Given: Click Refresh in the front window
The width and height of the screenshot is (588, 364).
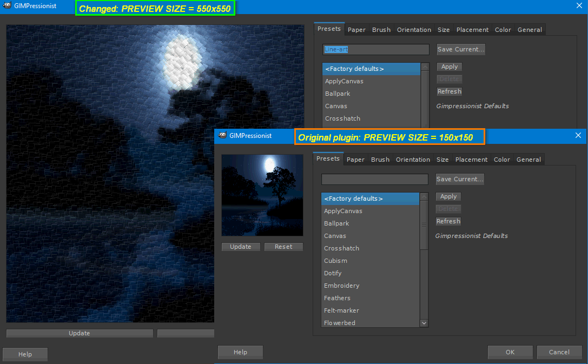Looking at the screenshot, I should (x=448, y=221).
